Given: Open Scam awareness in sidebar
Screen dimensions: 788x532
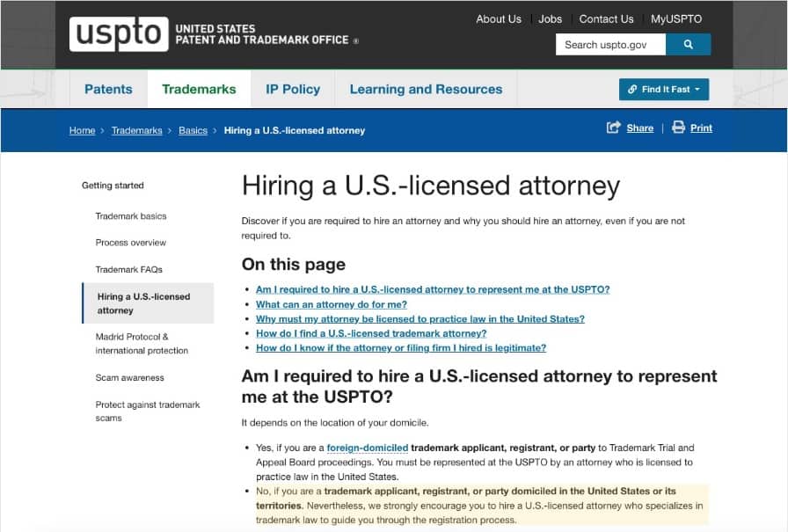Looking at the screenshot, I should (x=129, y=378).
